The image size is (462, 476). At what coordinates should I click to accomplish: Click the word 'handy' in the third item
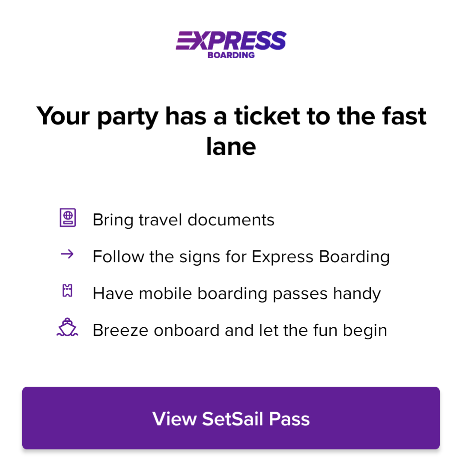357,293
